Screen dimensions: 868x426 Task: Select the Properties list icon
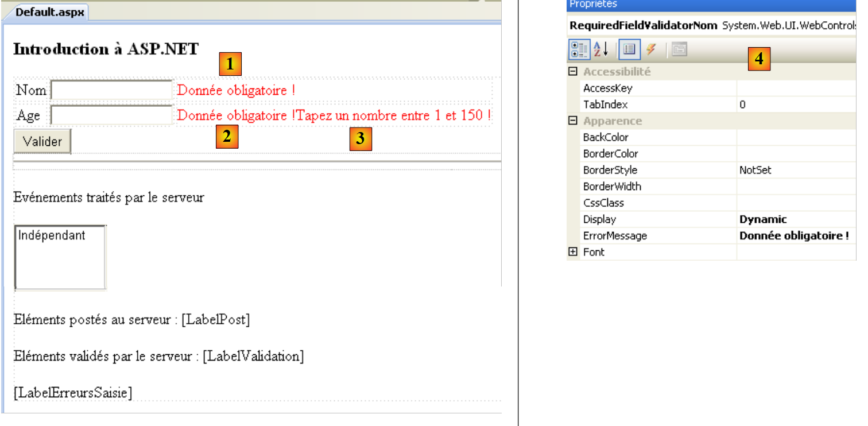coord(629,50)
